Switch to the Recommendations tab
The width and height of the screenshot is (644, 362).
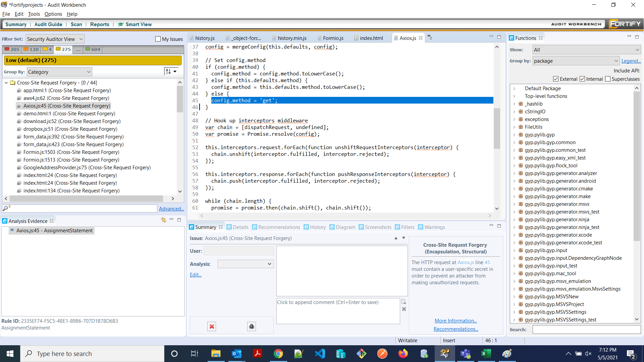pos(279,227)
